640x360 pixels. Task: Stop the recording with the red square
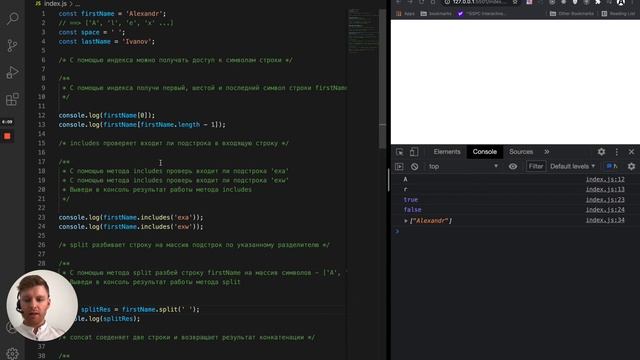[x=7, y=136]
